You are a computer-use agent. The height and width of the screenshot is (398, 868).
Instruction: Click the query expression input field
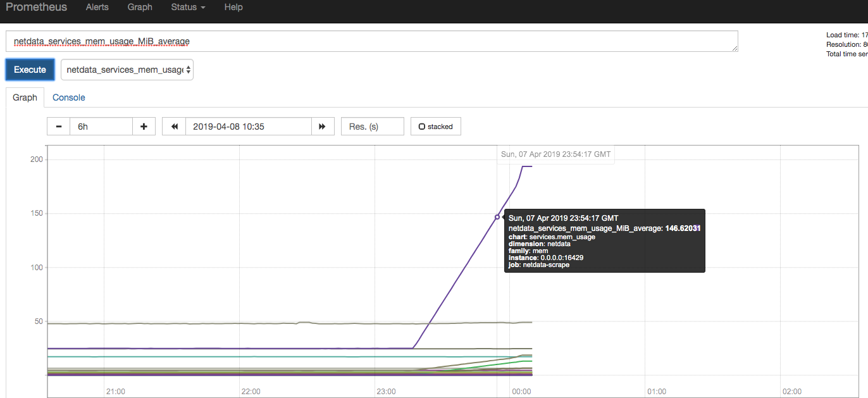click(371, 40)
